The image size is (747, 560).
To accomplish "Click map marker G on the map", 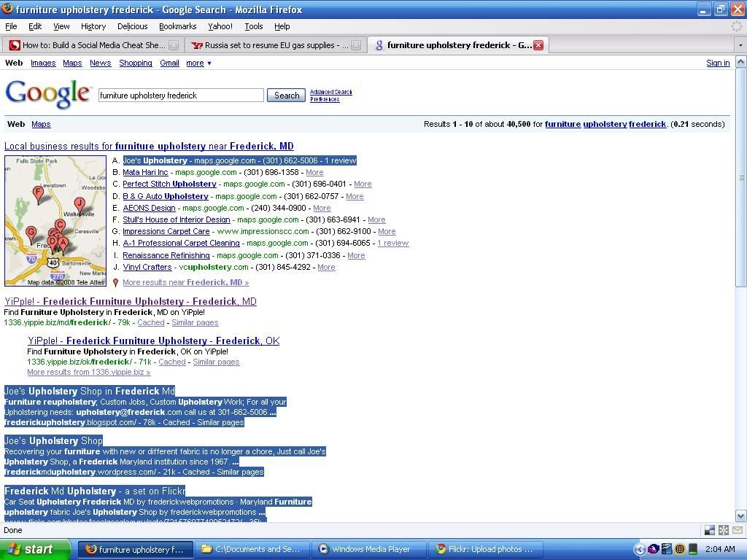I will (31, 234).
